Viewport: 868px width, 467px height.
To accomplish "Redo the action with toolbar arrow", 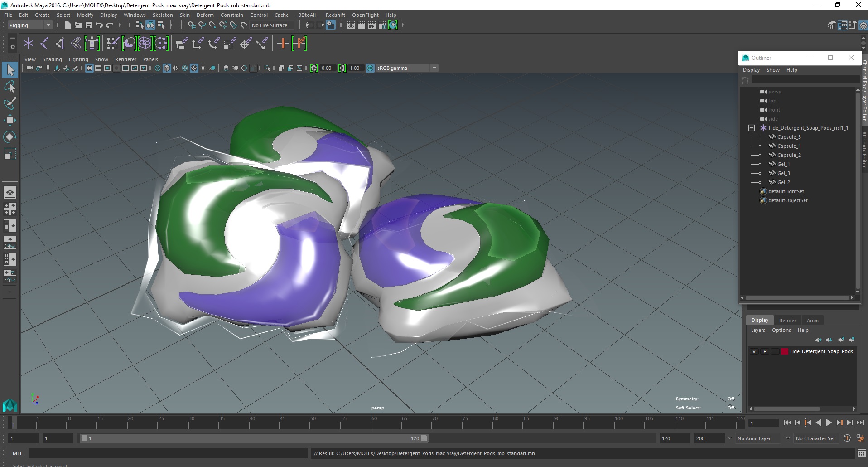I will pyautogui.click(x=110, y=25).
